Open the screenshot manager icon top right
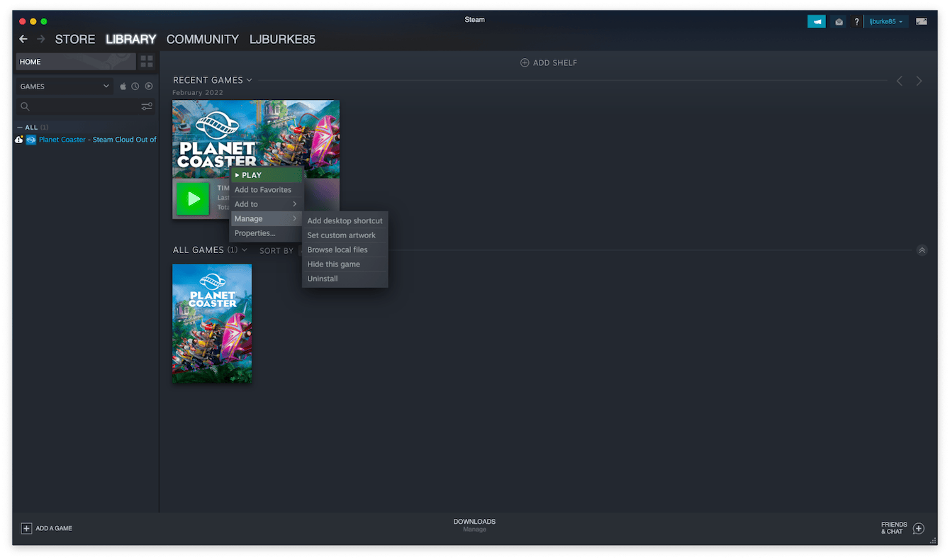Screen dimensions: 950x560 point(920,21)
